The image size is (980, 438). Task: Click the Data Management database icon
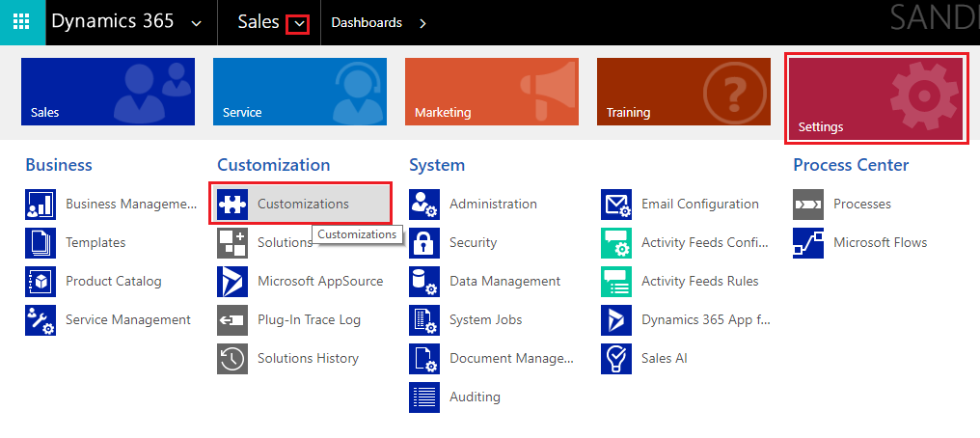point(424,282)
